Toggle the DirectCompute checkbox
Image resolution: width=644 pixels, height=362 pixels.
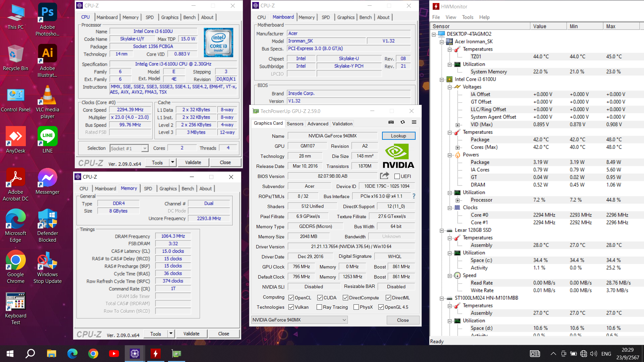click(345, 298)
